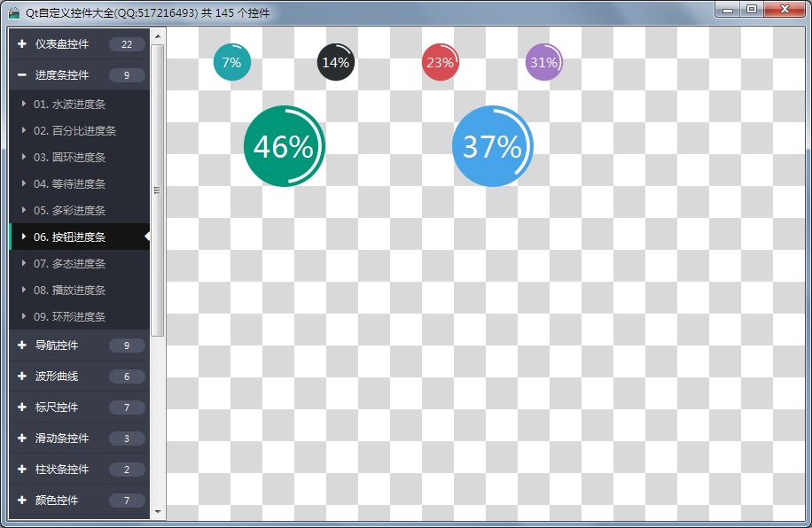
Task: Open 08. 播放进度条 item
Action: [79, 290]
